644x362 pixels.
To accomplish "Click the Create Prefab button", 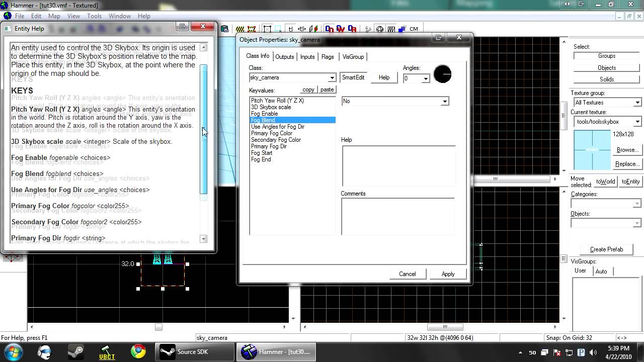I will (606, 249).
